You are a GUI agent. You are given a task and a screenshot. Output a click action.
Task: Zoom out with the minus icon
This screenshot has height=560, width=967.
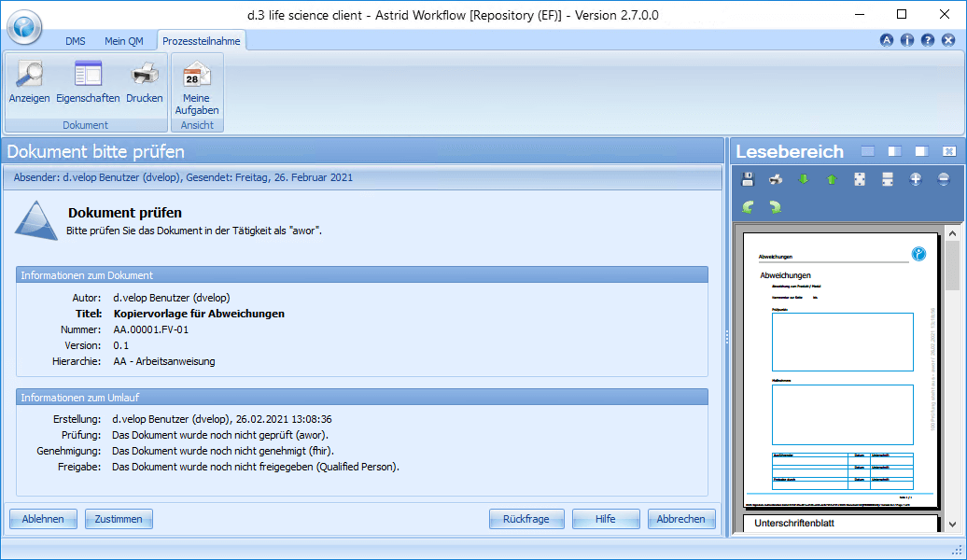pos(944,179)
